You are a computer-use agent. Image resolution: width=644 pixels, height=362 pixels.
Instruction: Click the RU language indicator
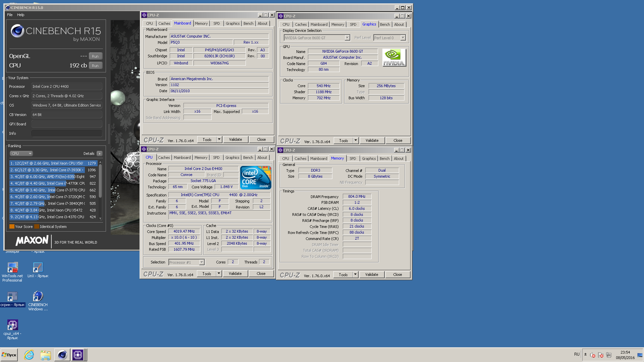coord(577,354)
